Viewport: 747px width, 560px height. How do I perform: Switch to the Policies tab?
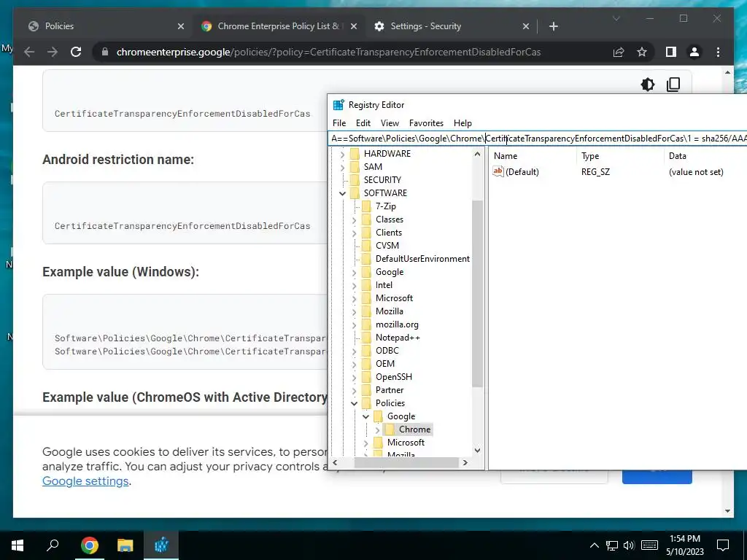(x=59, y=26)
